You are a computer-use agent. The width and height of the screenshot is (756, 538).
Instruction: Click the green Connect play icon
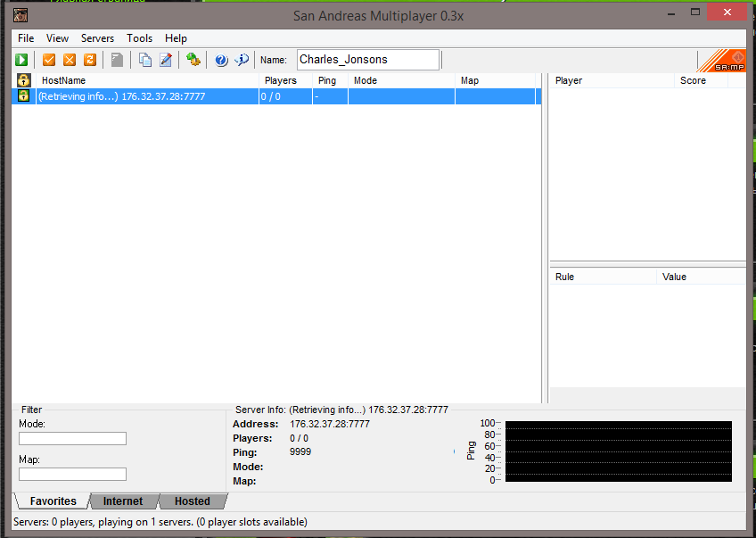click(x=21, y=60)
